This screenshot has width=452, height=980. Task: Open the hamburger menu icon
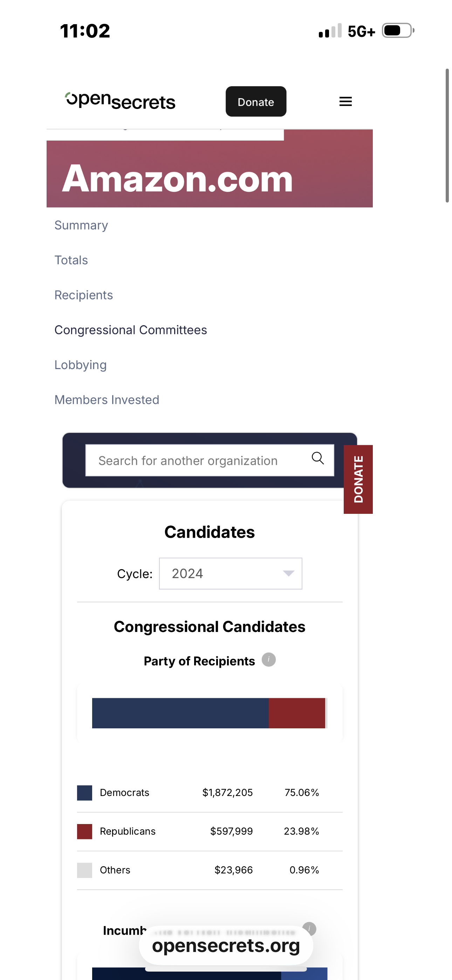pyautogui.click(x=345, y=102)
